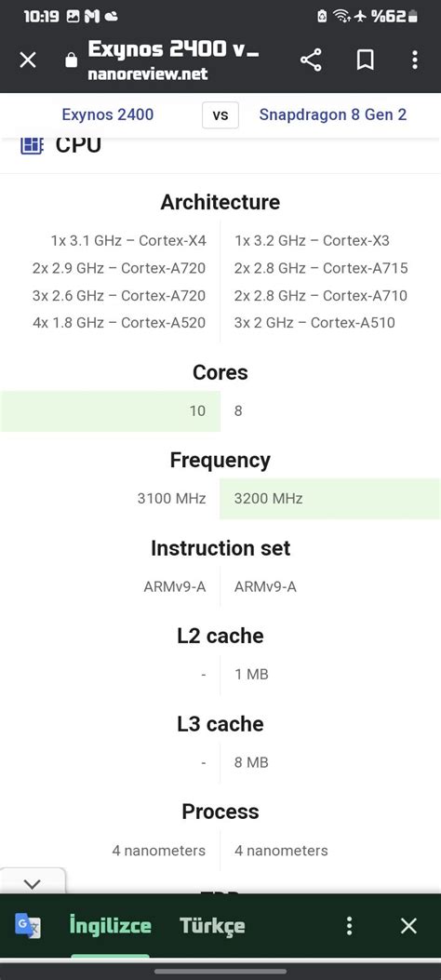Switch translation to İngilizce tab

pos(111,926)
